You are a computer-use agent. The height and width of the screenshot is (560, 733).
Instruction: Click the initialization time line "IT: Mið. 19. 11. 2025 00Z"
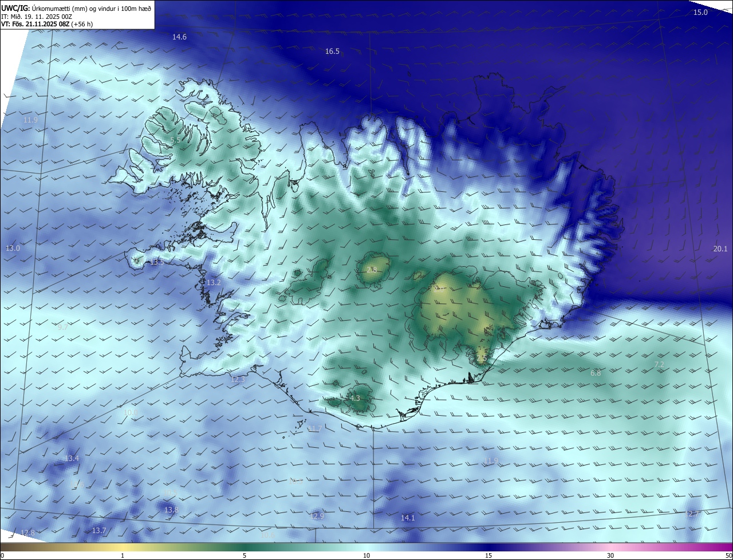[x=36, y=17]
